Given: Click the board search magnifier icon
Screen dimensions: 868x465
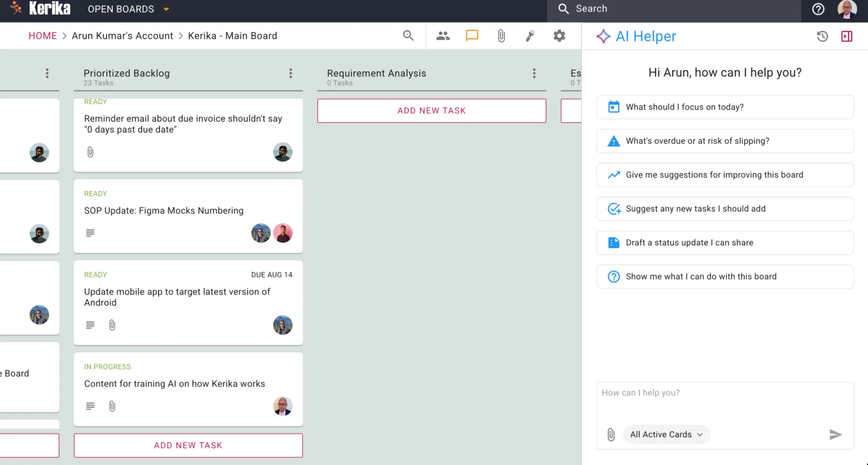Looking at the screenshot, I should [408, 36].
